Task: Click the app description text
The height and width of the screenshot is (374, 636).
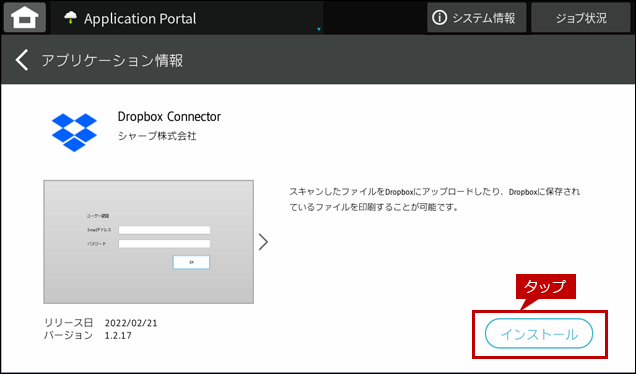Action: pyautogui.click(x=434, y=199)
